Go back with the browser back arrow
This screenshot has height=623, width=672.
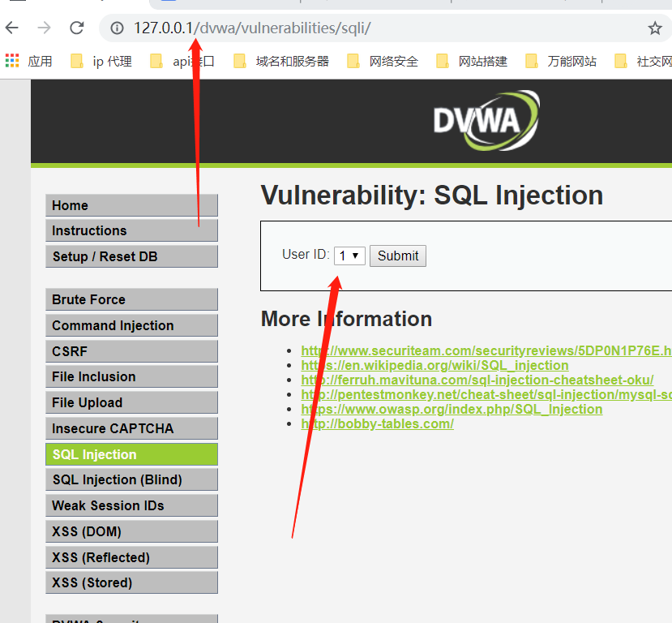coord(12,28)
